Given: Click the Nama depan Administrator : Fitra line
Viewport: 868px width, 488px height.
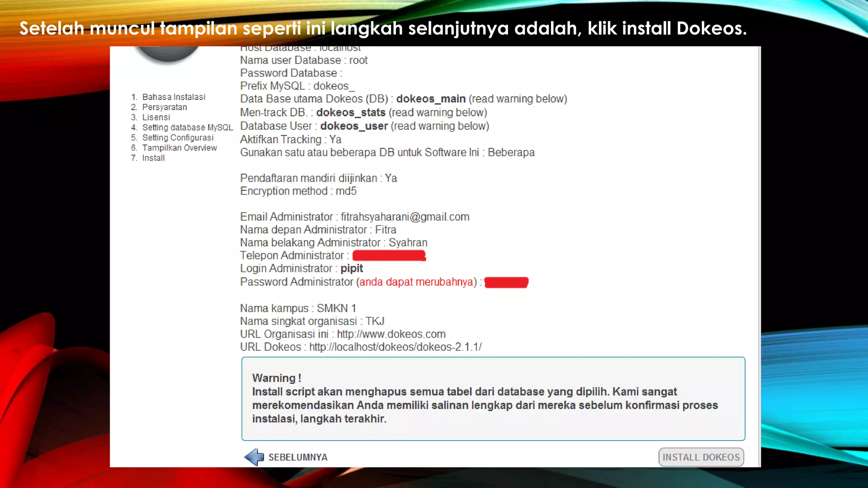Looking at the screenshot, I should tap(318, 230).
